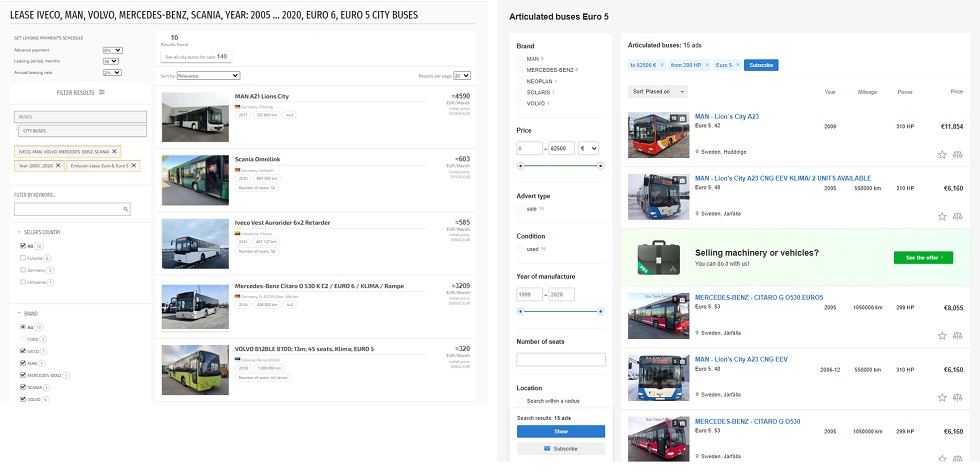This screenshot has width=980, height=475.
Task: Compare the MAN A23 CNG EEV 2006-12 listing
Action: tap(958, 398)
